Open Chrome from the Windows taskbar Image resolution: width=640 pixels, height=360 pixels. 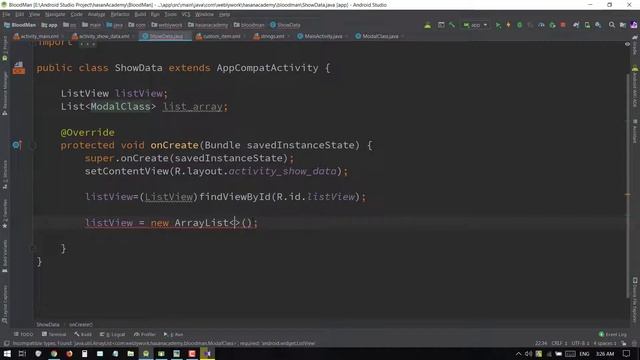point(53,354)
